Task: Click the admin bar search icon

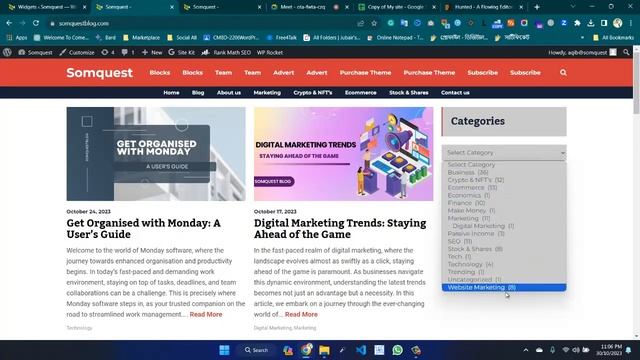Action: [x=626, y=52]
